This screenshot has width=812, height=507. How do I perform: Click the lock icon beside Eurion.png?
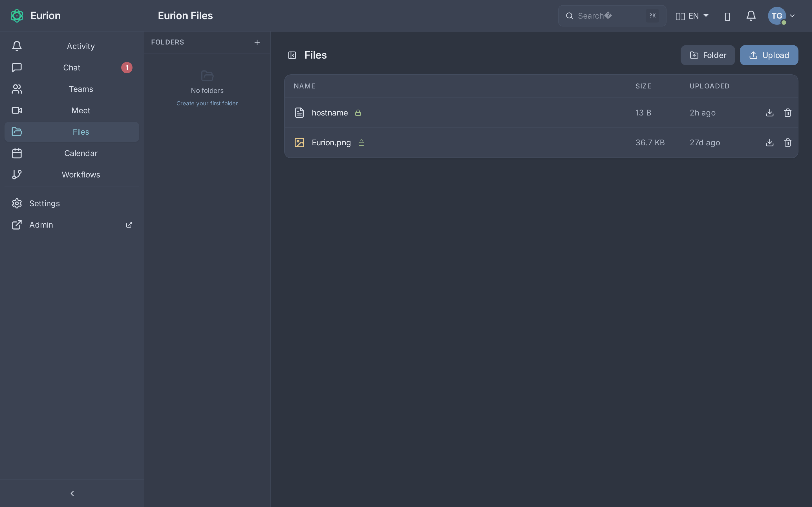coord(361,143)
